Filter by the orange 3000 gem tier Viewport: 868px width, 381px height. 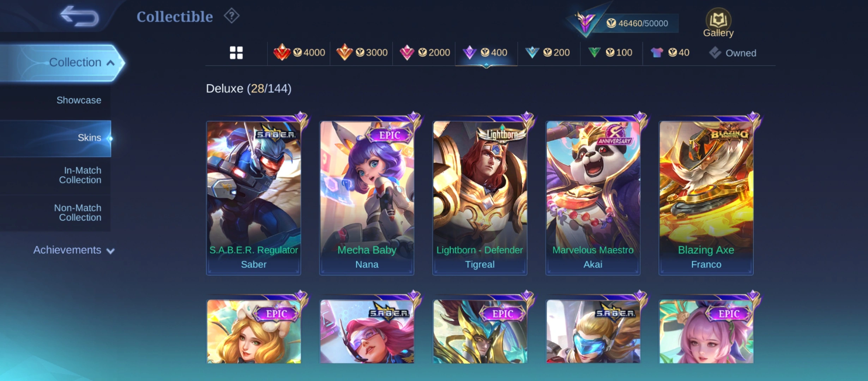[x=362, y=53]
